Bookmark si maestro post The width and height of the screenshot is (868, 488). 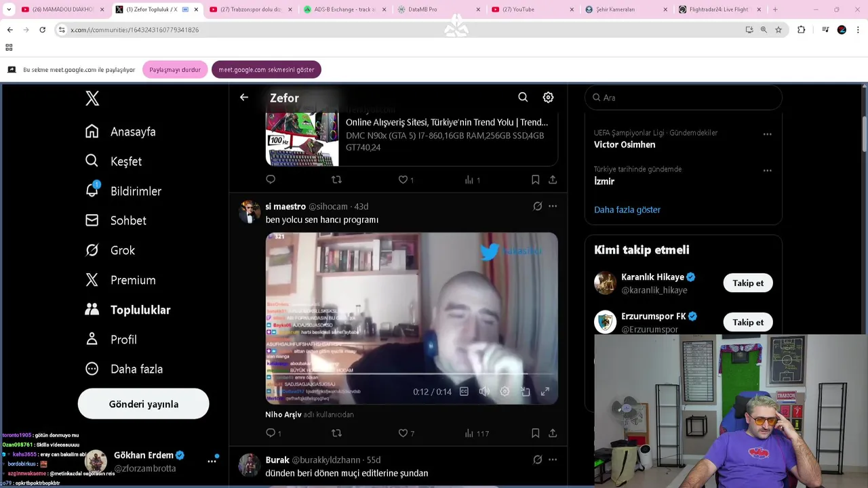pyautogui.click(x=535, y=433)
